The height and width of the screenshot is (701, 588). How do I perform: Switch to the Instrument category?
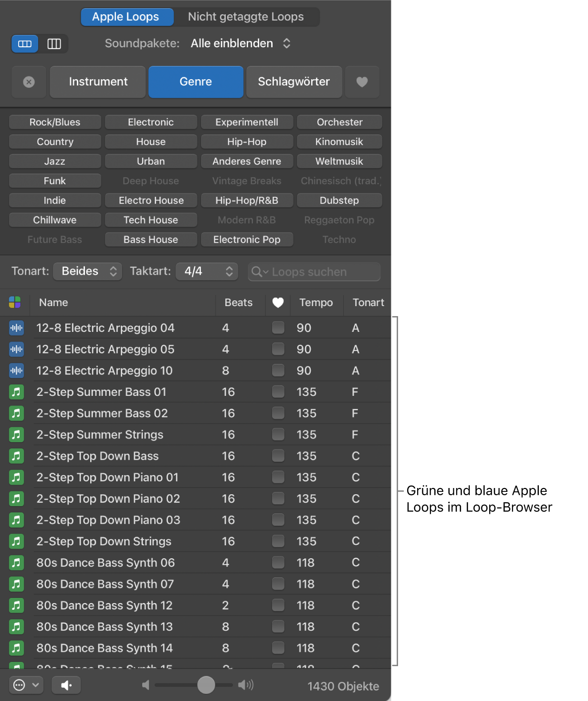98,82
